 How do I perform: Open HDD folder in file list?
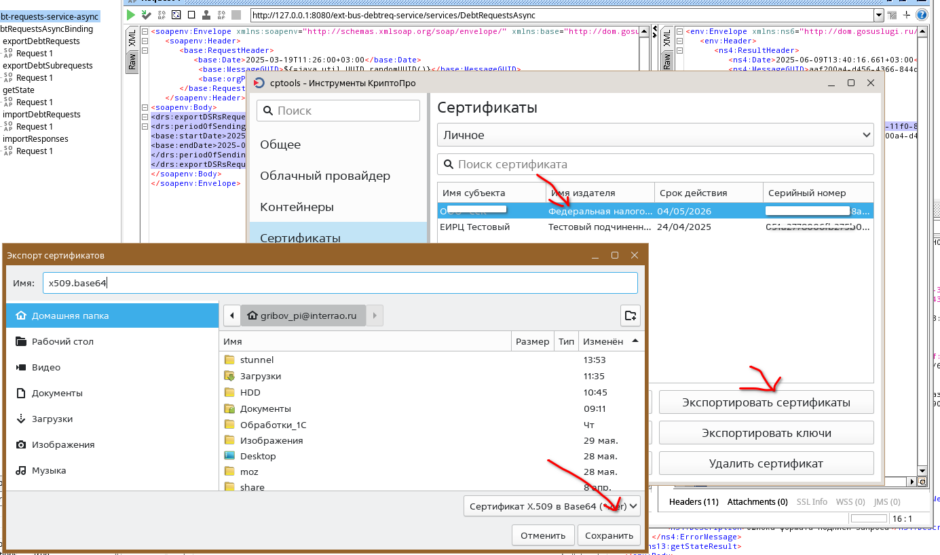(x=250, y=392)
